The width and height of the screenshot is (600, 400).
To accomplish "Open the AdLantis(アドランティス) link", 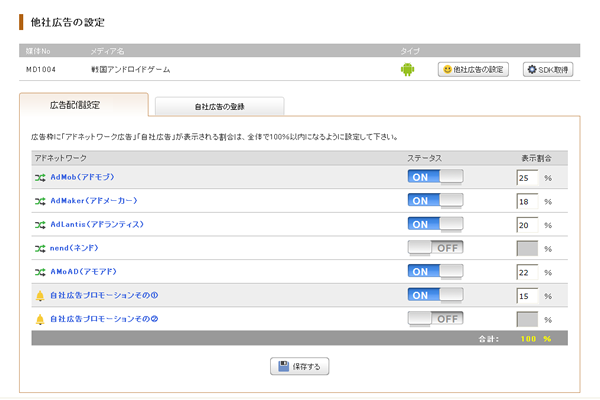I will point(97,224).
